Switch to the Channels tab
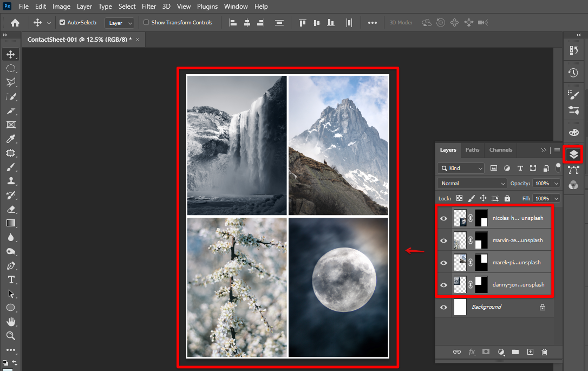588x371 pixels. (500, 150)
